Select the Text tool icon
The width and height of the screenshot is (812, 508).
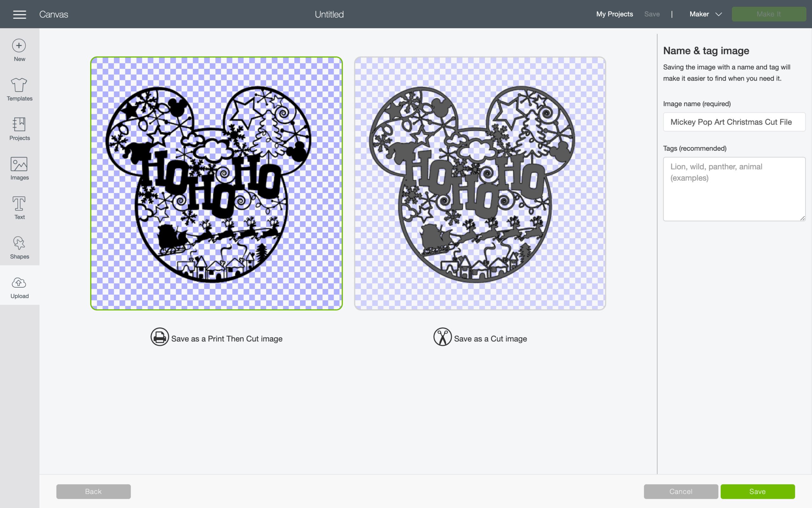(x=19, y=204)
